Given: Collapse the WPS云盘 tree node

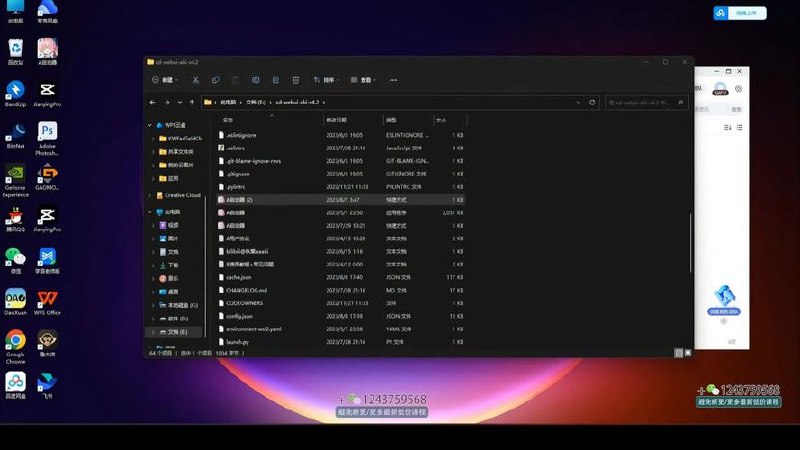Looking at the screenshot, I should coord(150,125).
